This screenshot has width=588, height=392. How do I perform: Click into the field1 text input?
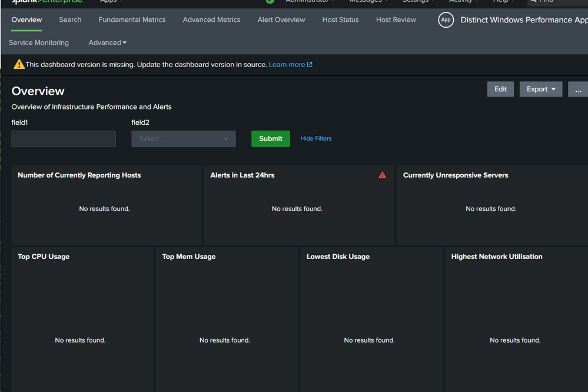coord(64,139)
